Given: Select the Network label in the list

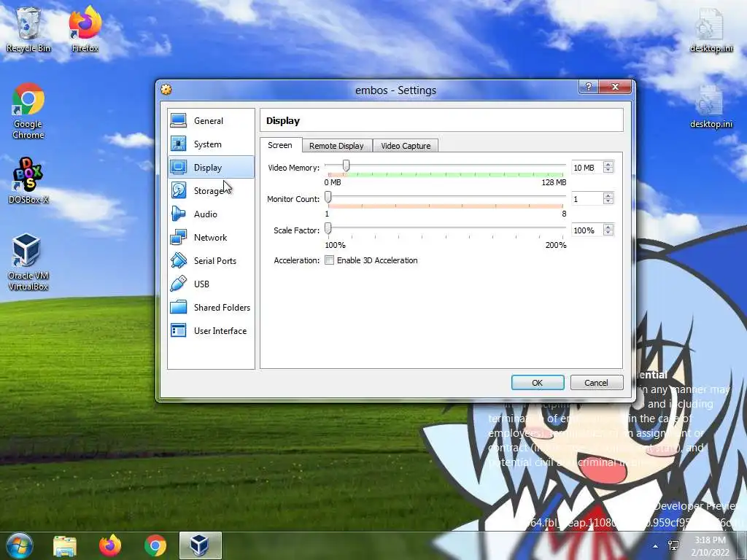Looking at the screenshot, I should pyautogui.click(x=210, y=237).
